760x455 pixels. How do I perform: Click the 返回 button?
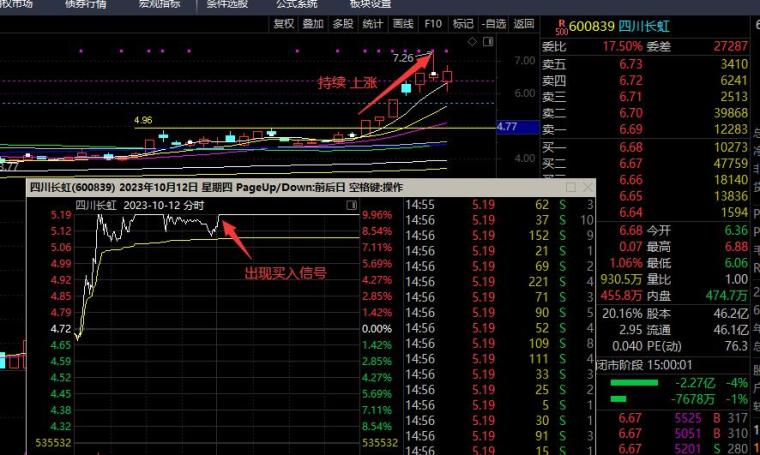(x=524, y=23)
